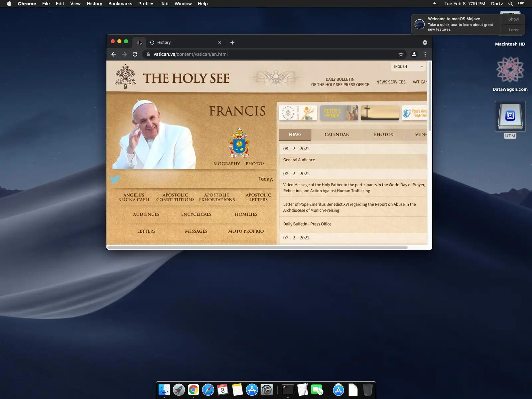Click the Holy See crossed-keys emblem
Image resolution: width=532 pixels, height=399 pixels.
(125, 76)
